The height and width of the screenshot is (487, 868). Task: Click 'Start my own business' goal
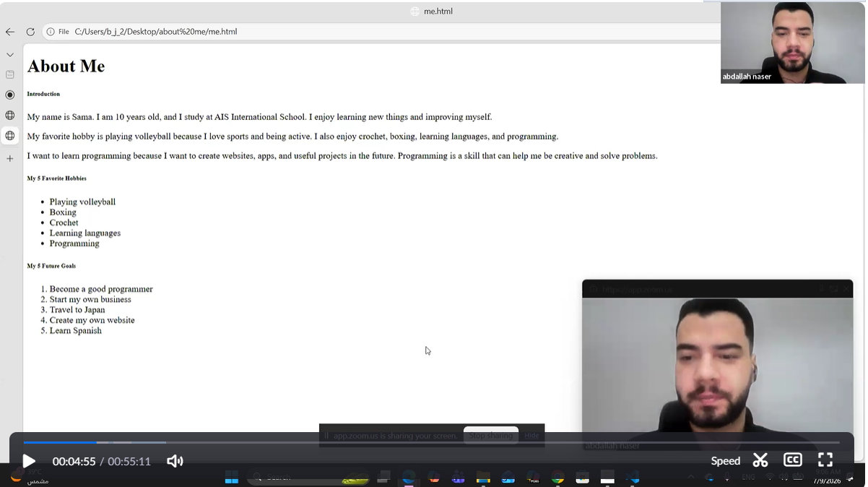click(x=90, y=299)
